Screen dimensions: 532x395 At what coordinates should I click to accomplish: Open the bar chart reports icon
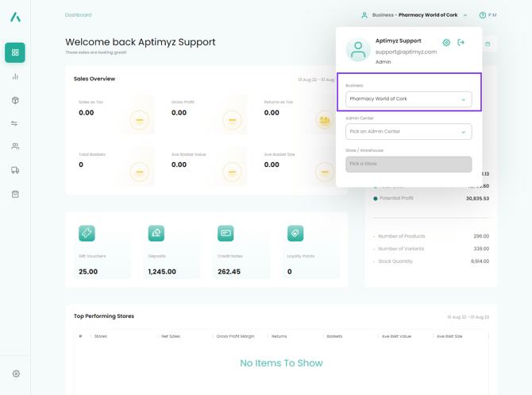15,77
